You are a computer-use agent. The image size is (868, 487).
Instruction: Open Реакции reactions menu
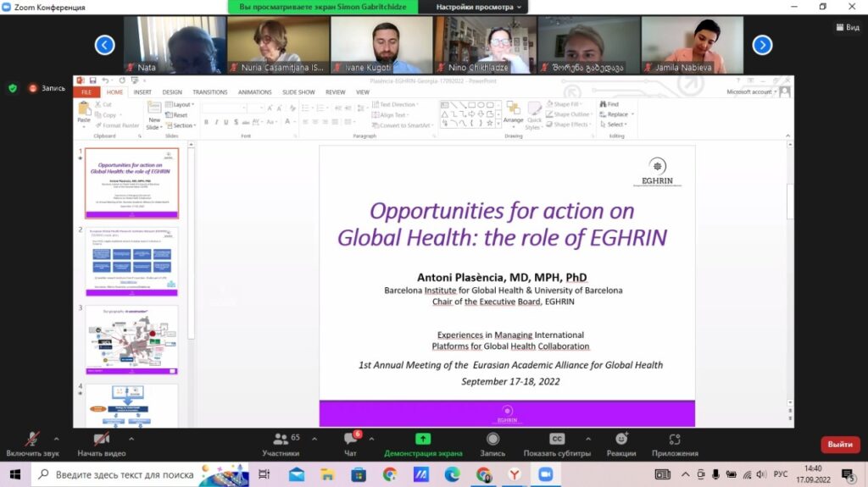(621, 445)
